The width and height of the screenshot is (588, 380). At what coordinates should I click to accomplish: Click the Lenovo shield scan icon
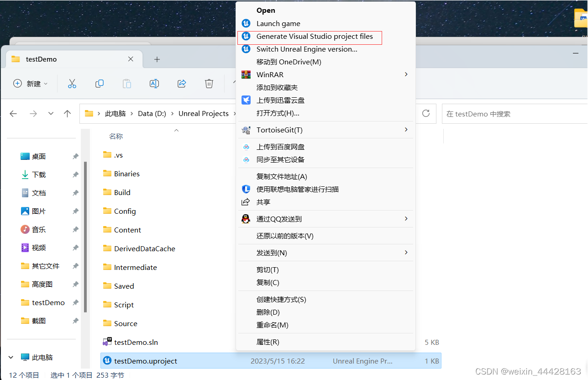pos(246,189)
